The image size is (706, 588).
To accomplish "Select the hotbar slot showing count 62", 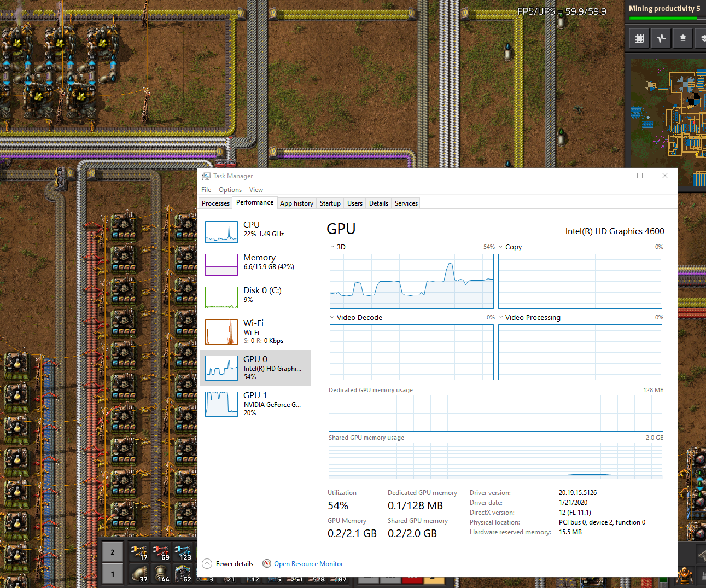I will click(x=182, y=574).
